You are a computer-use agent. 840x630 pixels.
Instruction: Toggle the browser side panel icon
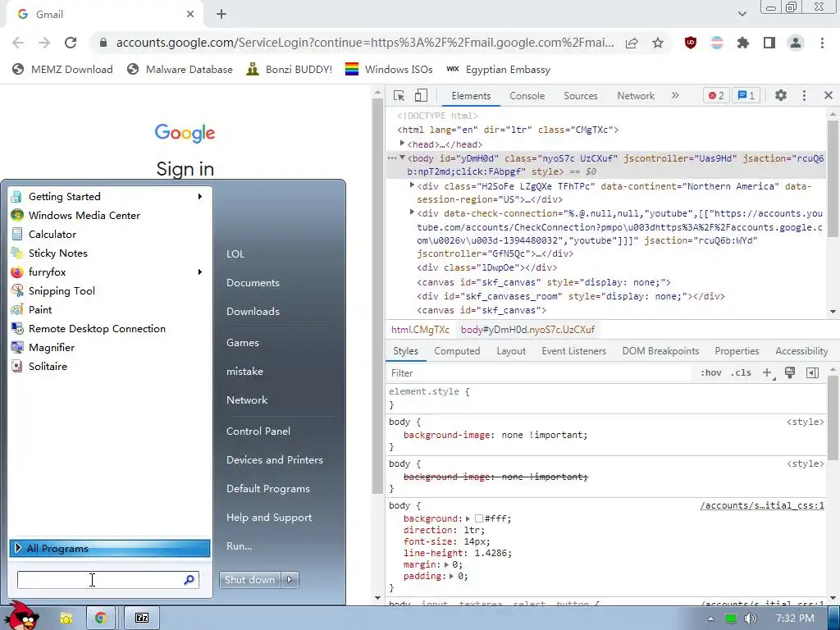pyautogui.click(x=769, y=43)
